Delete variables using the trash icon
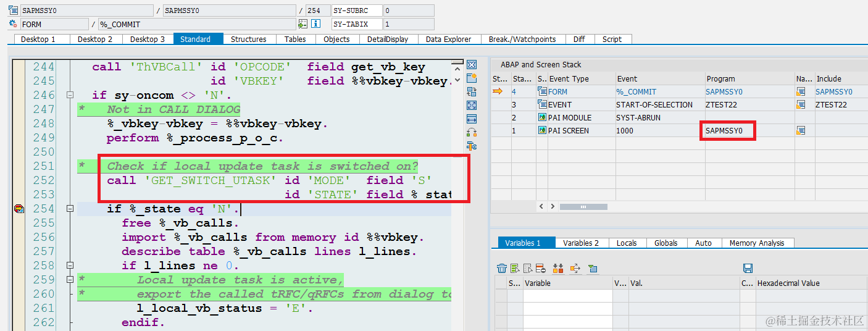This screenshot has height=331, width=868. point(502,268)
